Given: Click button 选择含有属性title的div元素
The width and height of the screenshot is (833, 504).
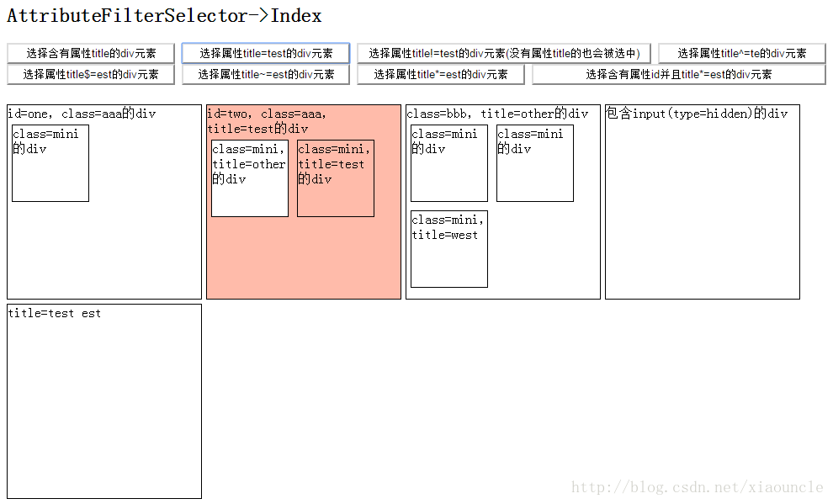Looking at the screenshot, I should (91, 54).
